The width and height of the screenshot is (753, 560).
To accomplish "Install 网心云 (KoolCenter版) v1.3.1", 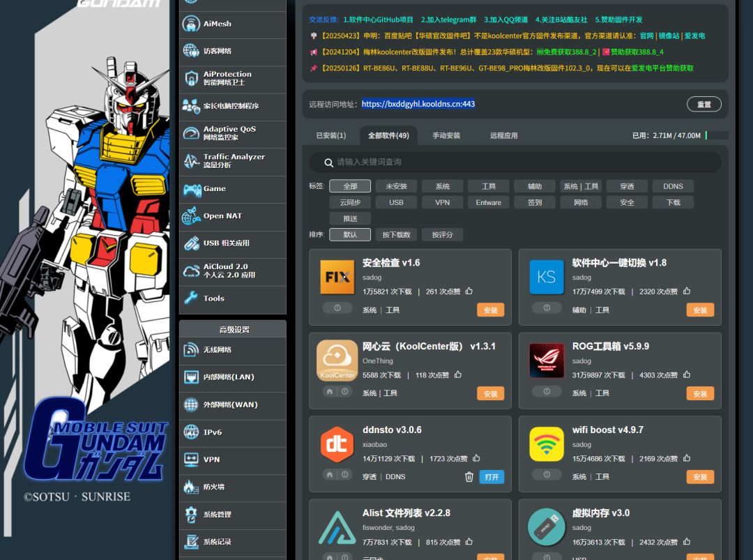I will 491,394.
